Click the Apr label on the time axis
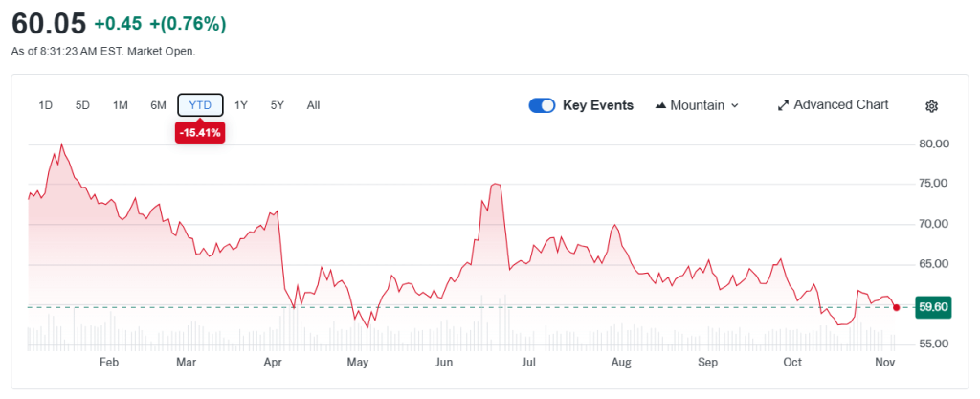 (273, 363)
